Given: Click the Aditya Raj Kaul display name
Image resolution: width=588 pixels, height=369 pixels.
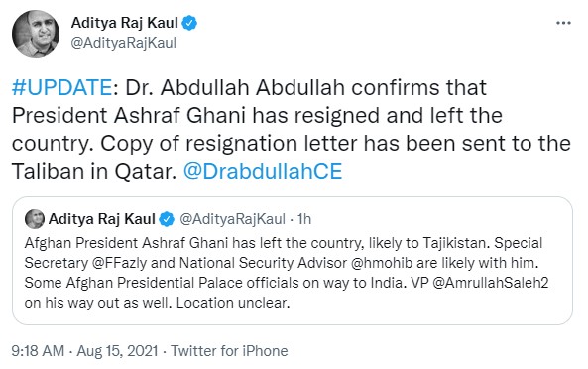Looking at the screenshot, I should (x=125, y=23).
